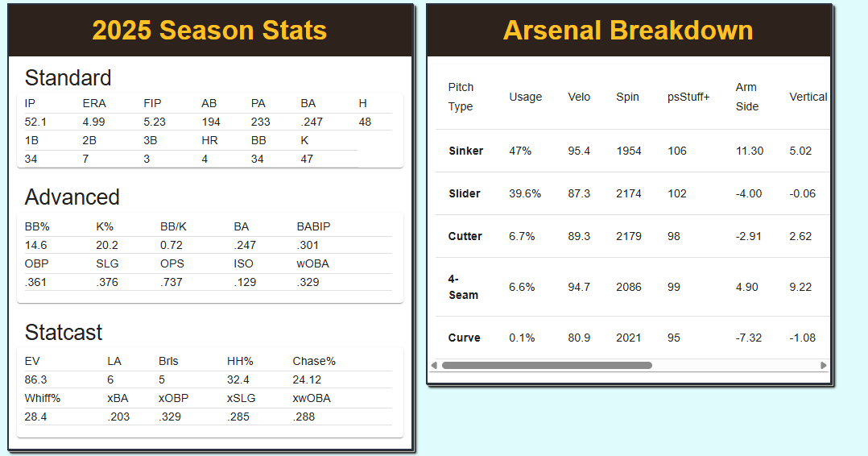Image resolution: width=868 pixels, height=456 pixels.
Task: Click the Spin column header
Action: (x=627, y=97)
